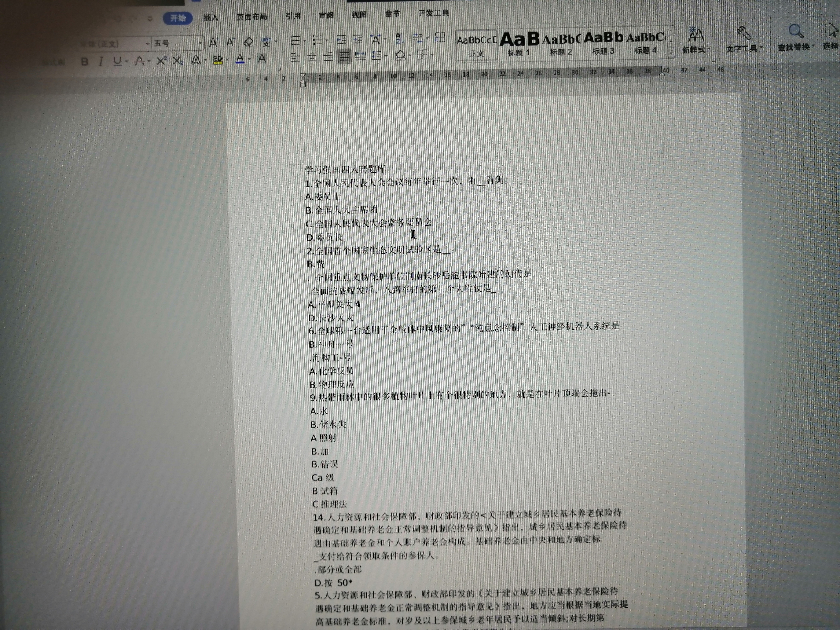Image resolution: width=840 pixels, height=630 pixels.
Task: Expand the font color dropdown arrow
Action: (249, 59)
